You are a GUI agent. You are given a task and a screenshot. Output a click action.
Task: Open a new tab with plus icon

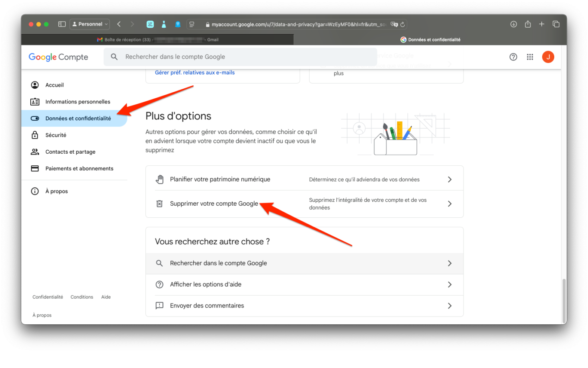[542, 24]
